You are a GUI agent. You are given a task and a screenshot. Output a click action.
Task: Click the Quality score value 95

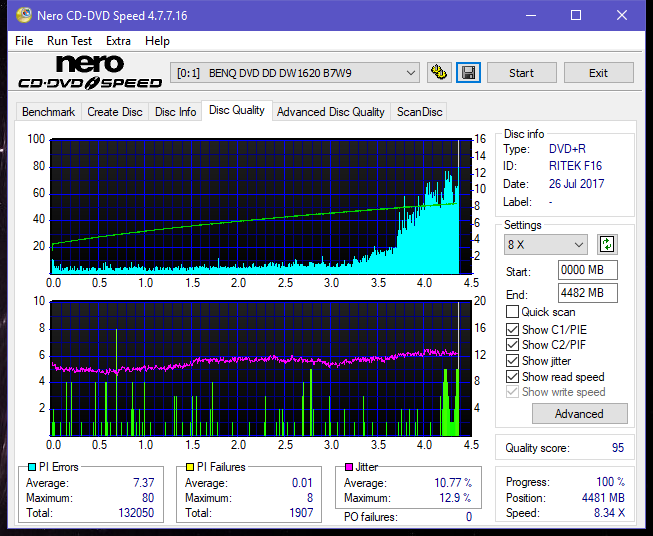click(x=618, y=448)
